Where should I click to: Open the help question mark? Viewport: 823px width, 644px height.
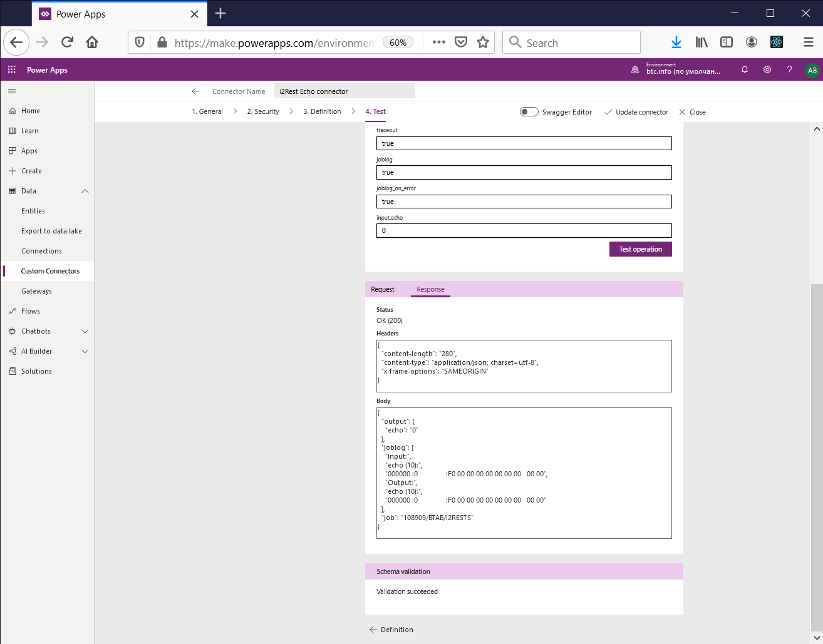tap(789, 69)
